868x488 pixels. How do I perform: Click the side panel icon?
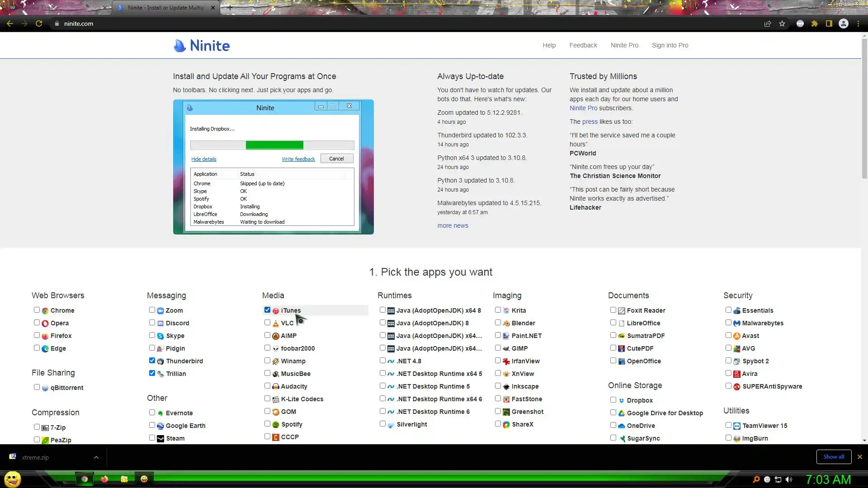tap(829, 24)
